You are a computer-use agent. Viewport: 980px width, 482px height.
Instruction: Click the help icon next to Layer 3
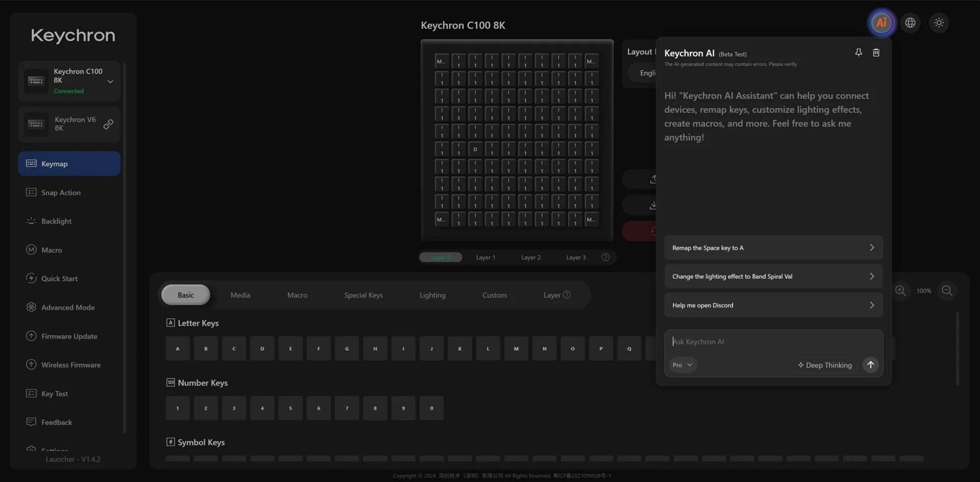click(x=605, y=257)
